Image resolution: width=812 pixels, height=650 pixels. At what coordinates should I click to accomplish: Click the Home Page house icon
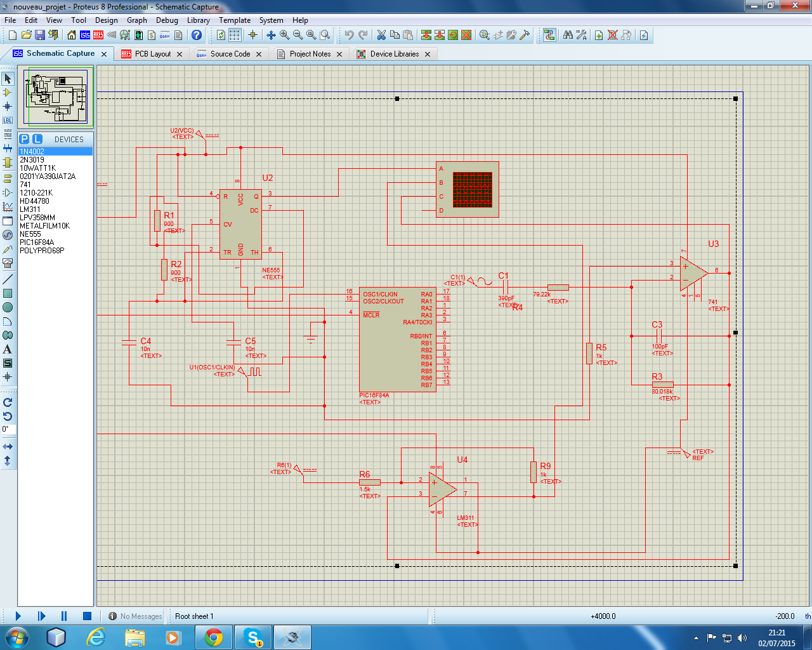coord(71,36)
